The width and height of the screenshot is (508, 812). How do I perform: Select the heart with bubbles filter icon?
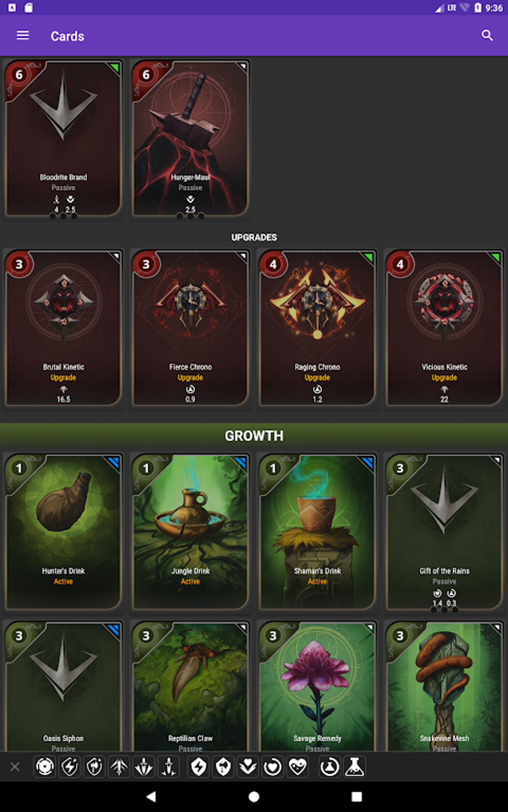tap(298, 767)
